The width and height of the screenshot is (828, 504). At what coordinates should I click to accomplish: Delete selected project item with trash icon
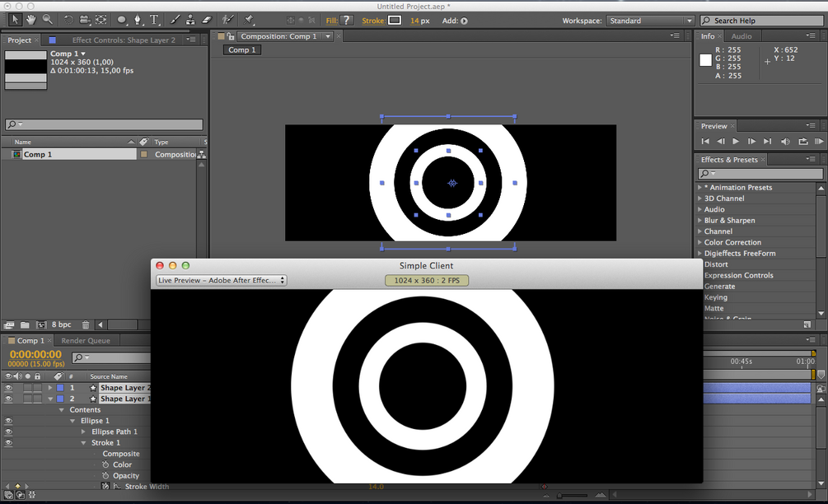click(x=86, y=325)
